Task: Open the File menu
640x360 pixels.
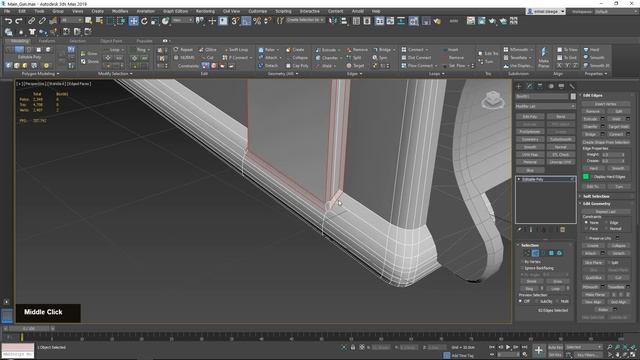Action: point(7,11)
